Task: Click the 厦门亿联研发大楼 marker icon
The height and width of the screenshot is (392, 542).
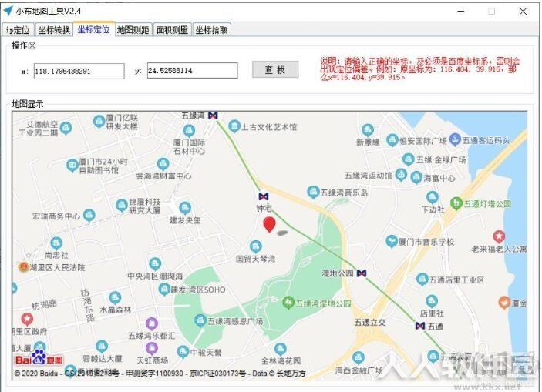Action: (99, 121)
